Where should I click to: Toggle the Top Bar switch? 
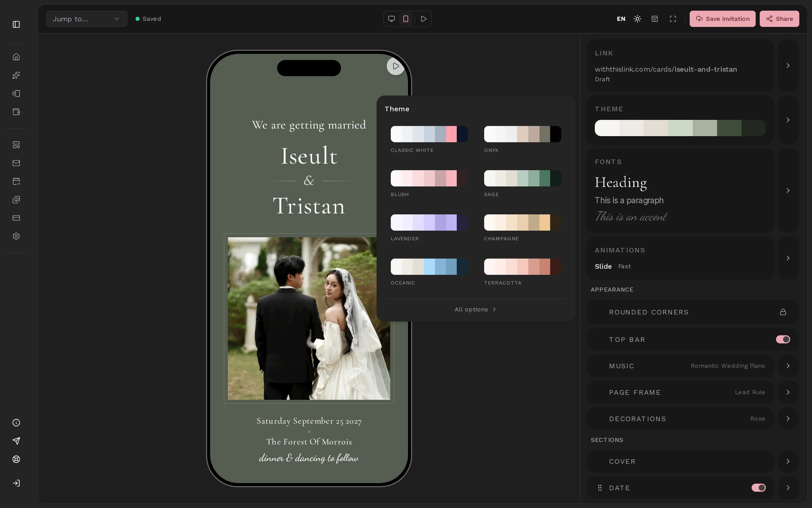tap(783, 339)
